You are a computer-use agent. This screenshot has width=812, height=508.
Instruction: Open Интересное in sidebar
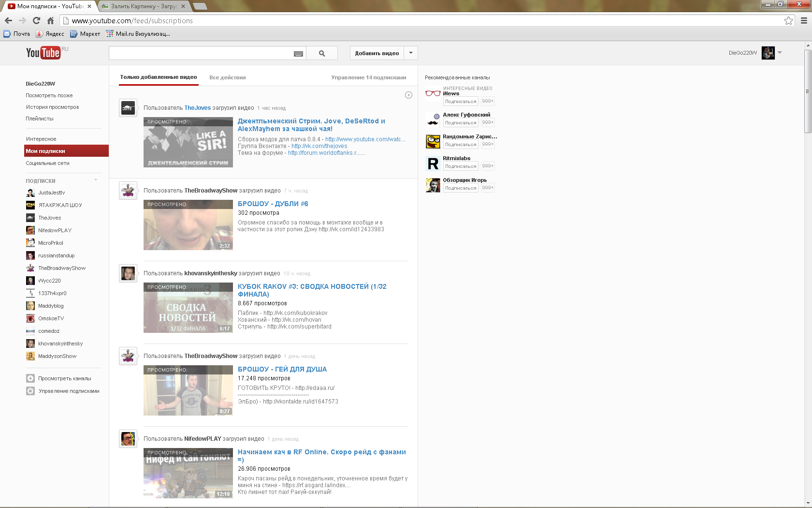41,139
